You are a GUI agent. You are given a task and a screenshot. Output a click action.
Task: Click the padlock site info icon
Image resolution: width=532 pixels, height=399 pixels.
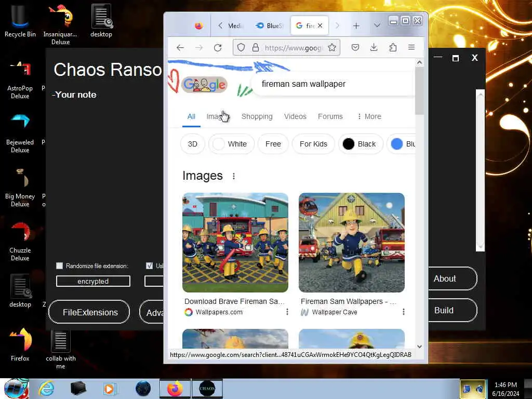tap(256, 47)
